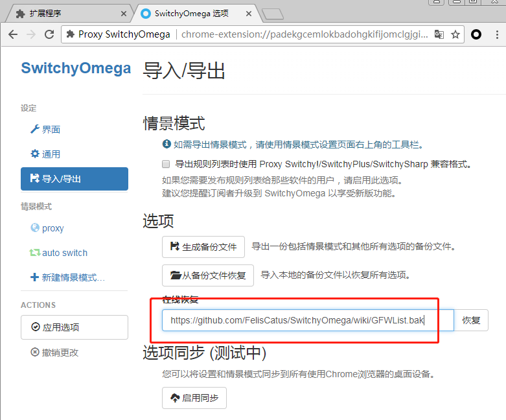This screenshot has width=506, height=420.
Task: Close the 扩展程序 tab
Action: [x=124, y=14]
